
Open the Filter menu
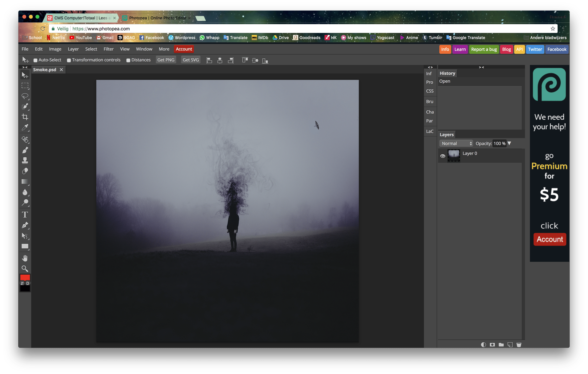(108, 49)
